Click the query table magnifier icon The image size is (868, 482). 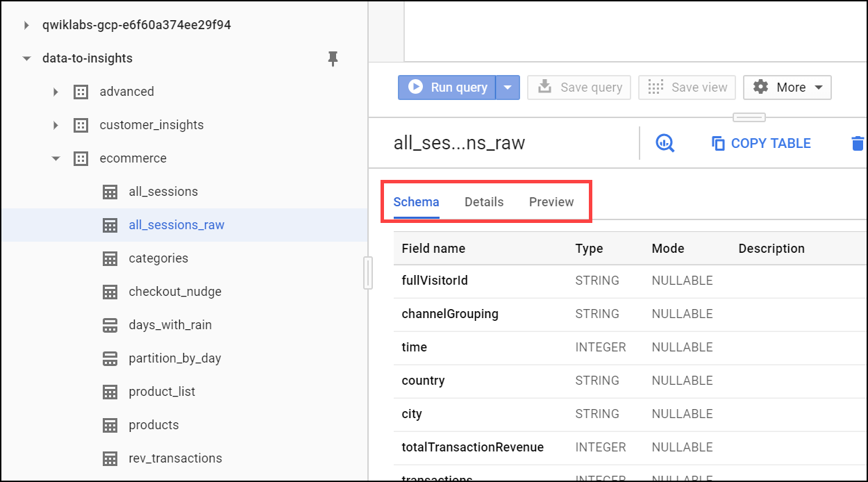665,143
